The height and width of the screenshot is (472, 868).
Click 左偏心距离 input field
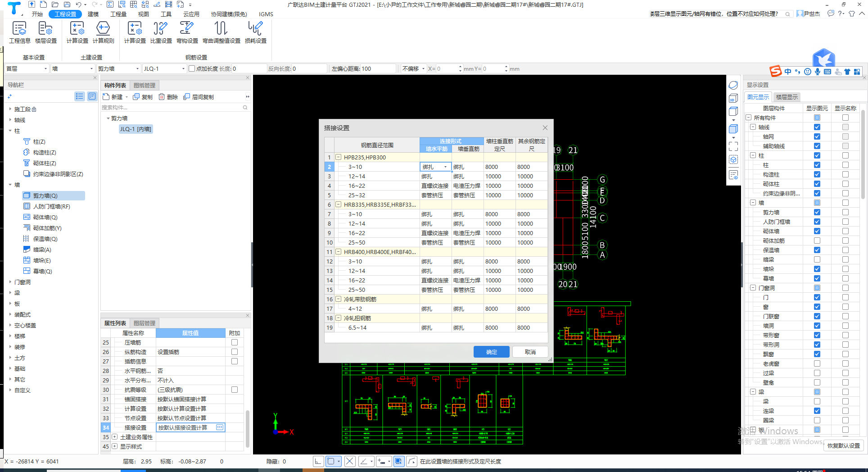[x=377, y=68]
